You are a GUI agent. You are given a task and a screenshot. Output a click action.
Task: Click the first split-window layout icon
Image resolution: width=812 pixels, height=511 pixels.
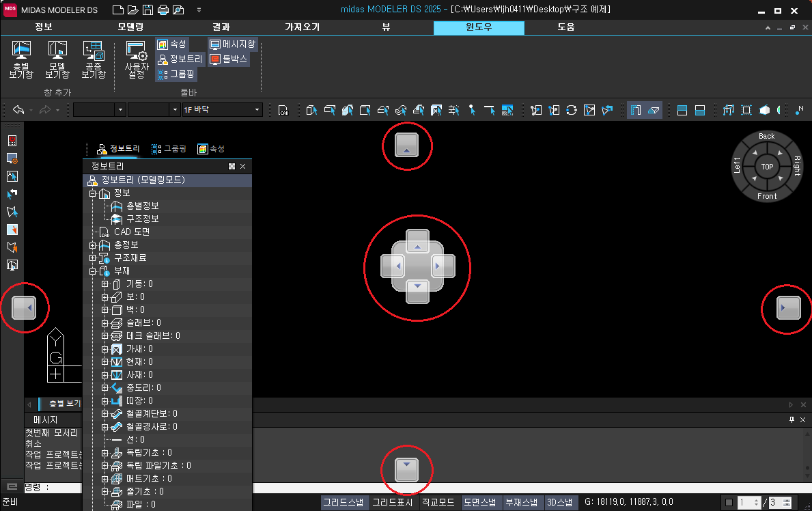[x=682, y=110]
